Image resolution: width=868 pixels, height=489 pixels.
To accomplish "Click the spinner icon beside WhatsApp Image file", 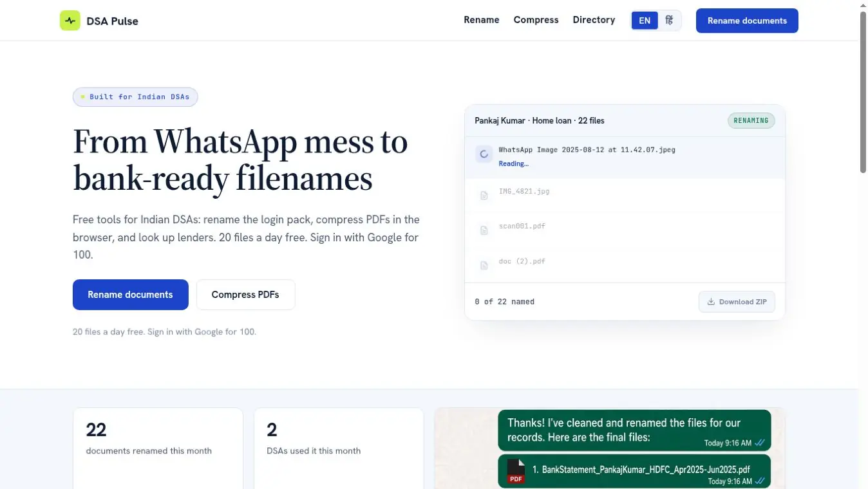I will (484, 154).
